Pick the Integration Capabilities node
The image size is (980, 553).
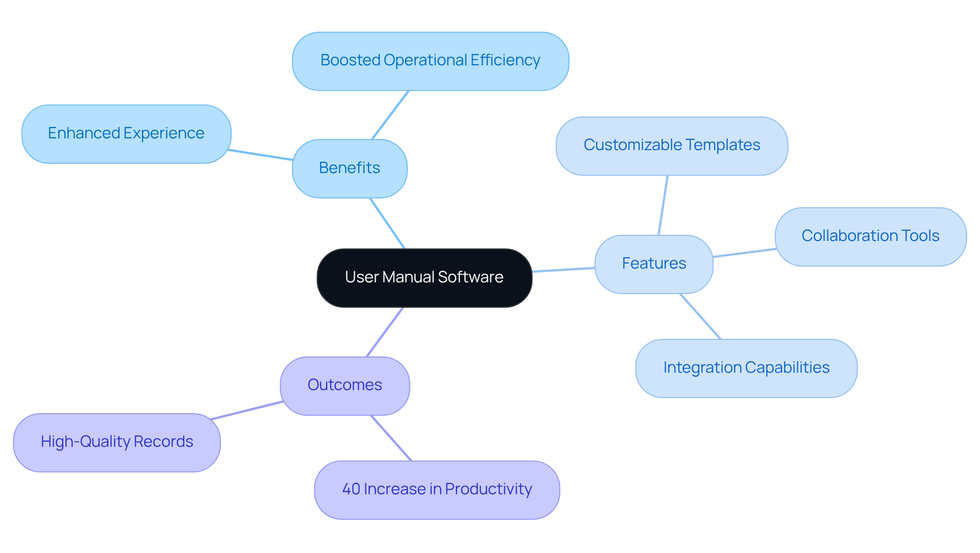(746, 368)
